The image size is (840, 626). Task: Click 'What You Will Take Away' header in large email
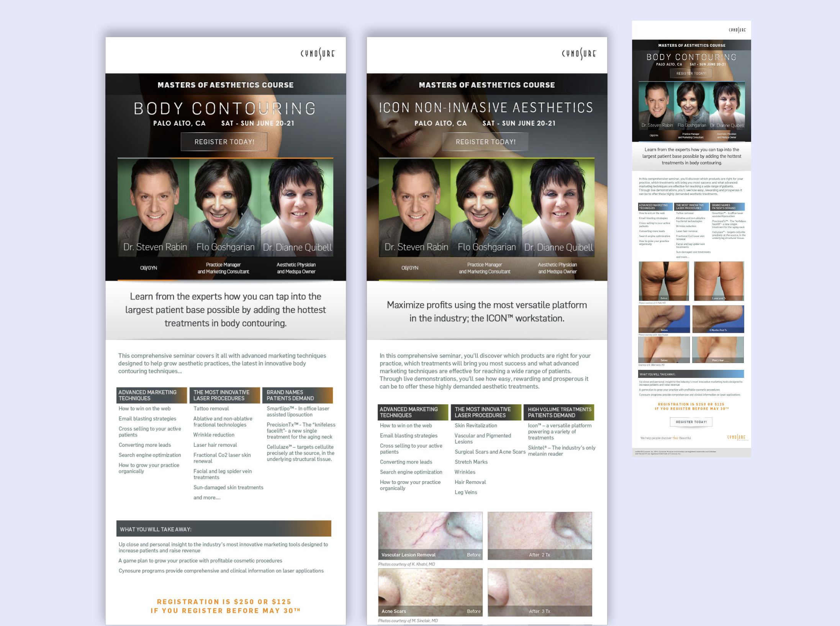[x=224, y=529]
